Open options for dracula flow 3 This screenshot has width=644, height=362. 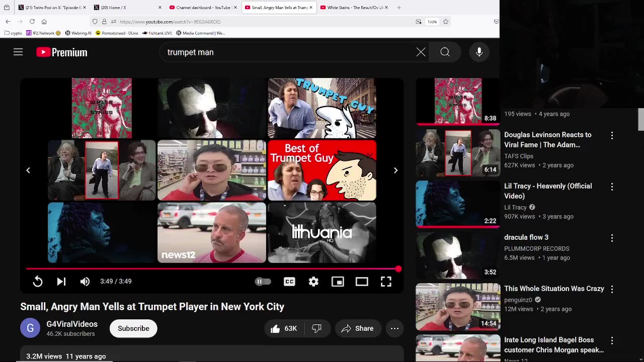click(612, 238)
